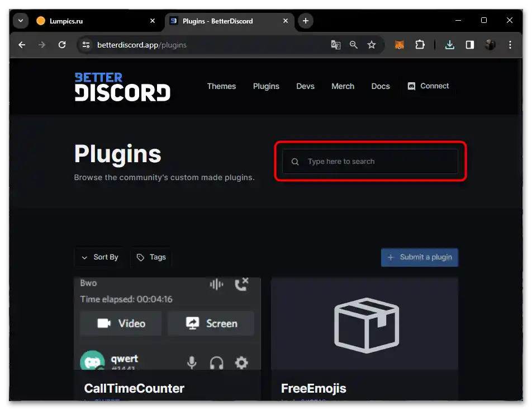This screenshot has width=532, height=410.
Task: Open the Tags filter
Action: (x=151, y=257)
